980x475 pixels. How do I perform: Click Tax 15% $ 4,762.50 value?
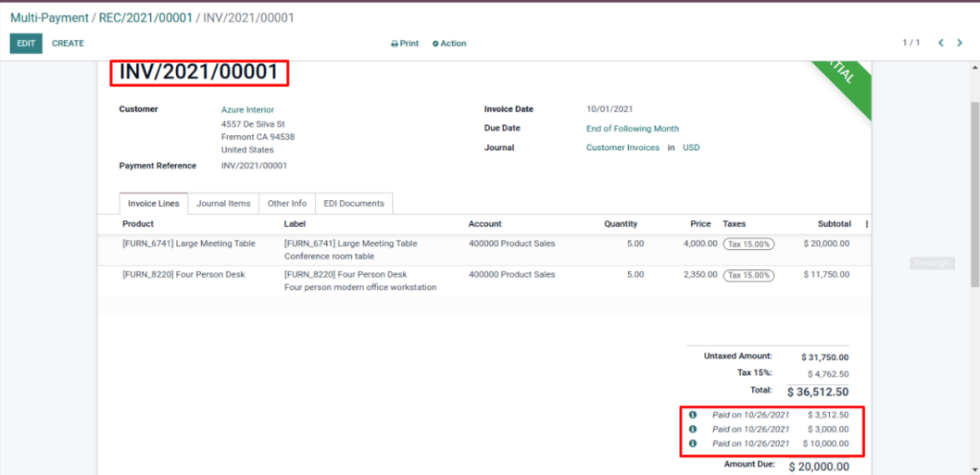[x=828, y=374]
